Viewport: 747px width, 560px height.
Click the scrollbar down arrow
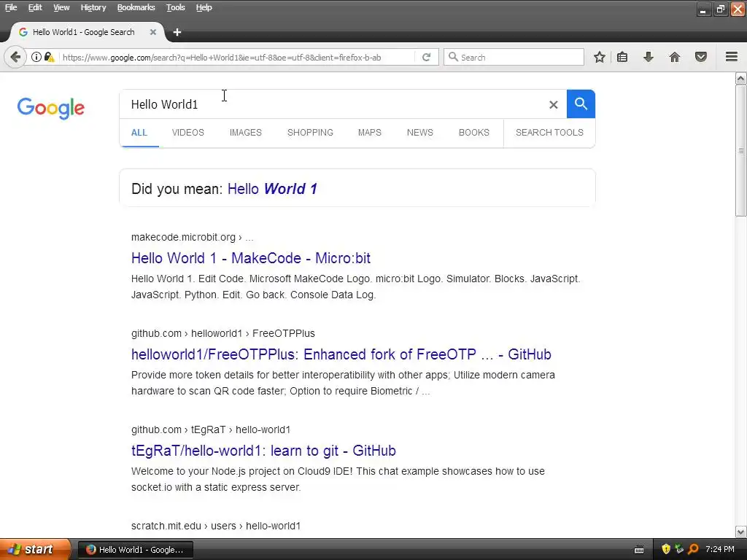pos(741,532)
